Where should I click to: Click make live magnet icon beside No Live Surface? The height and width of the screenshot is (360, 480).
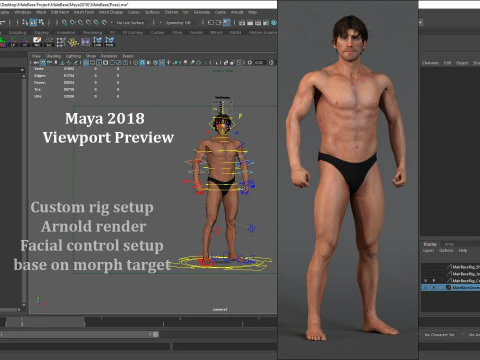click(104, 23)
